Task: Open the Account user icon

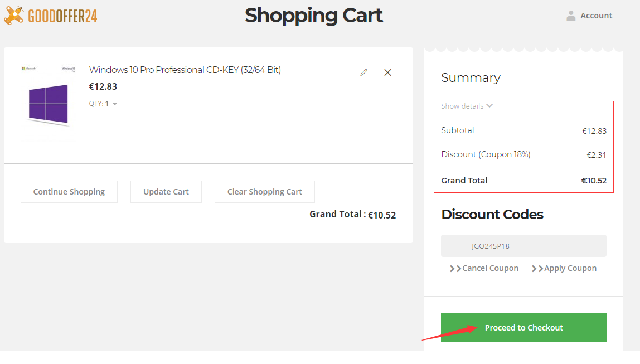Action: tap(571, 16)
